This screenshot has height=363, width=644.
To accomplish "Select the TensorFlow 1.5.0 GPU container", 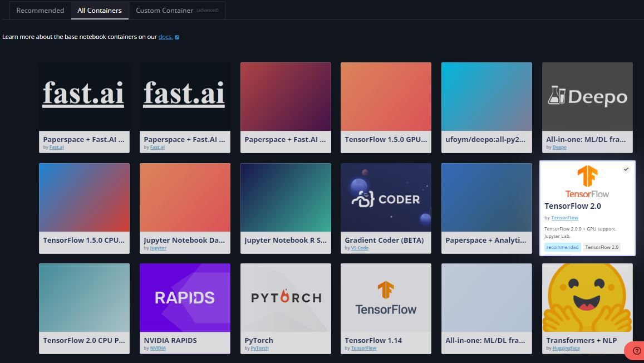I will (386, 107).
